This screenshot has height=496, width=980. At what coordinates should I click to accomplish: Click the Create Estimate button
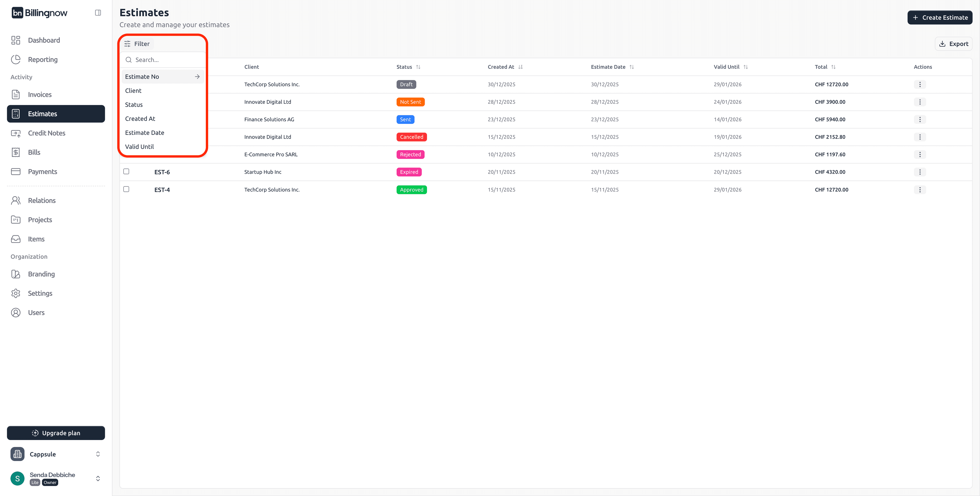(940, 17)
